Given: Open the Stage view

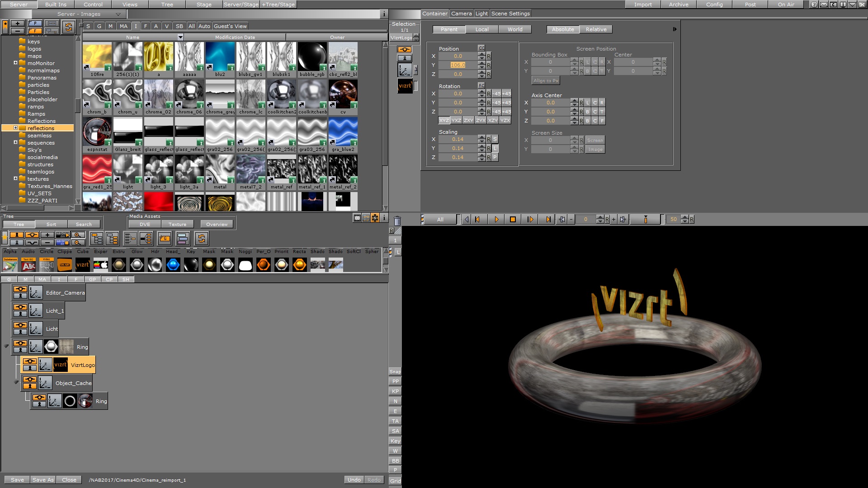Looking at the screenshot, I should [x=204, y=5].
